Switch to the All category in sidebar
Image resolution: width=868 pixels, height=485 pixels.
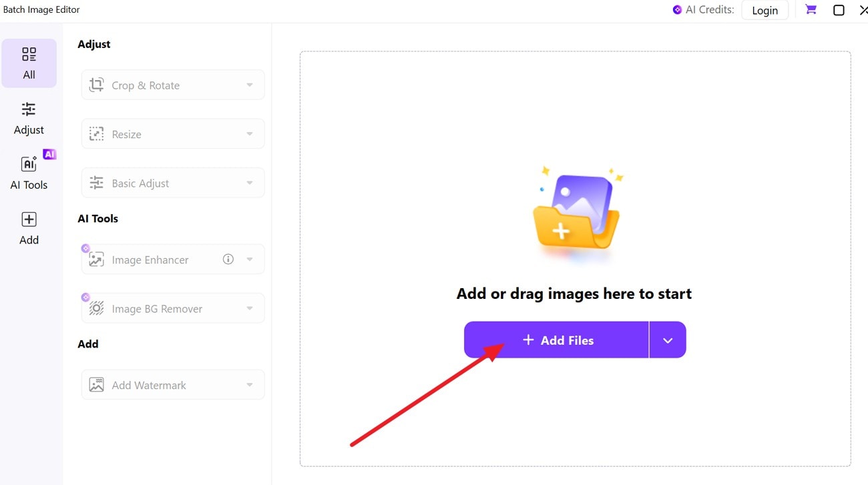click(x=29, y=62)
